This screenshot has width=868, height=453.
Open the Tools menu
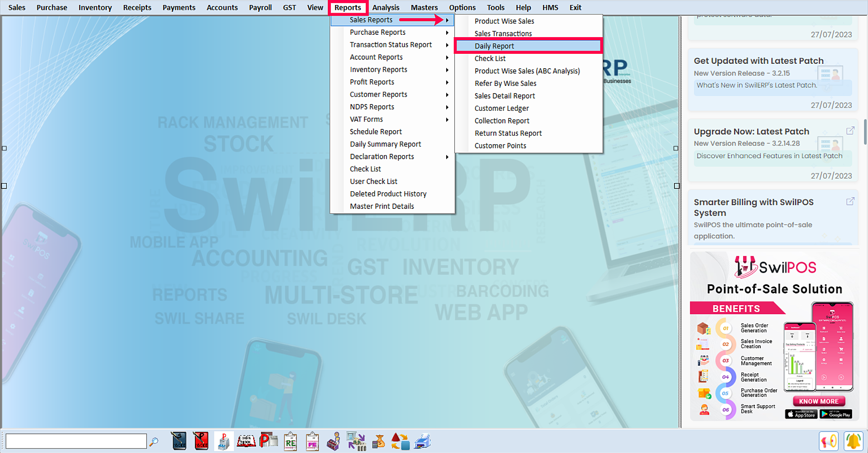(x=495, y=8)
